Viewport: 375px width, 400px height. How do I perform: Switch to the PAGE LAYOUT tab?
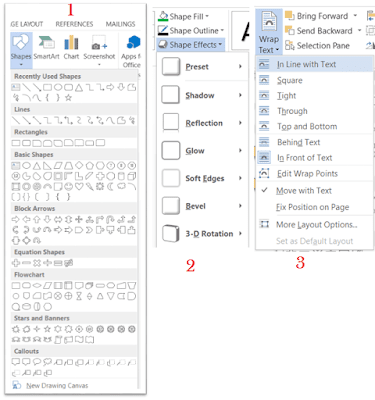click(27, 24)
